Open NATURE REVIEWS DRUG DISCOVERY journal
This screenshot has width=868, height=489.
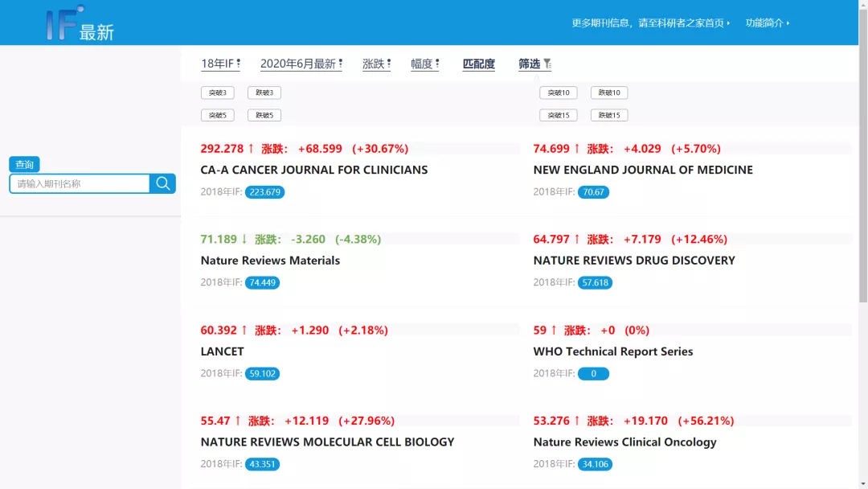pyautogui.click(x=634, y=261)
